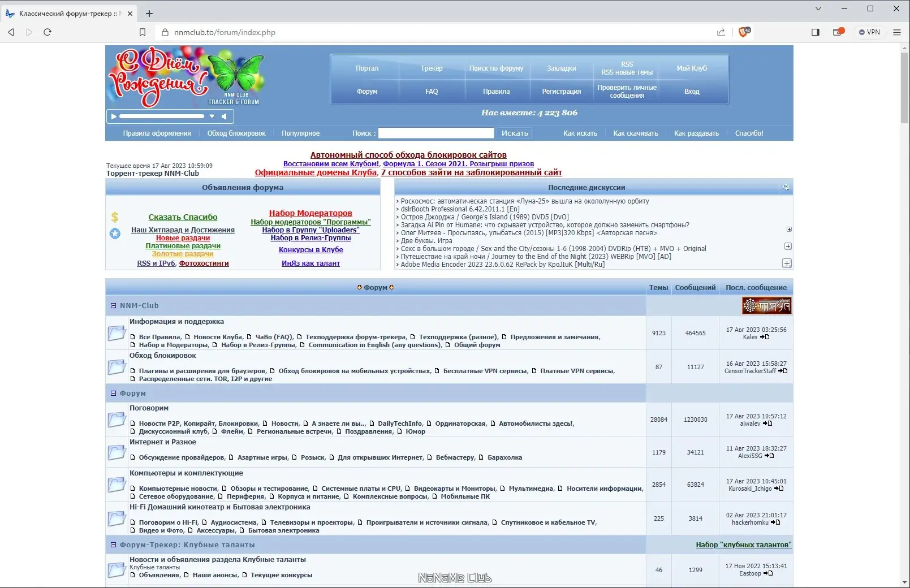Click the Искать search button
910x588 pixels.
point(515,133)
